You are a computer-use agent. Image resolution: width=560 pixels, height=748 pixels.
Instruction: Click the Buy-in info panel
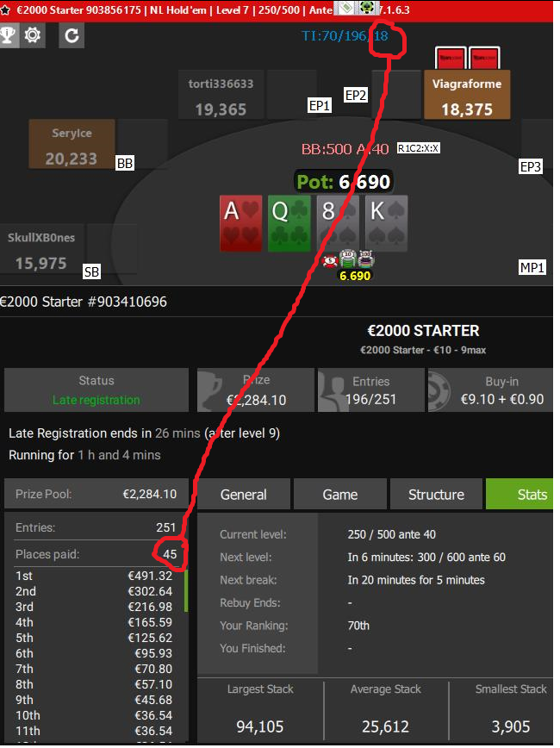[x=490, y=390]
